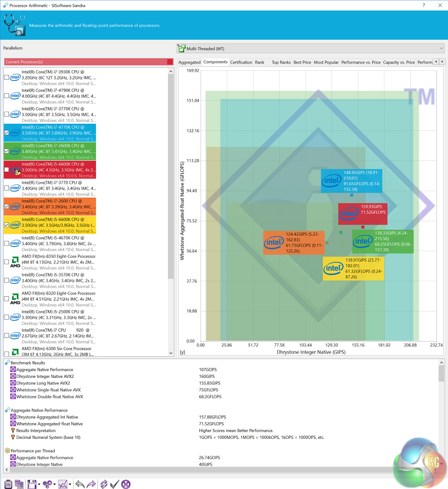
Task: Select Whetstone Double-float Native AVX result row
Action: (x=50, y=397)
